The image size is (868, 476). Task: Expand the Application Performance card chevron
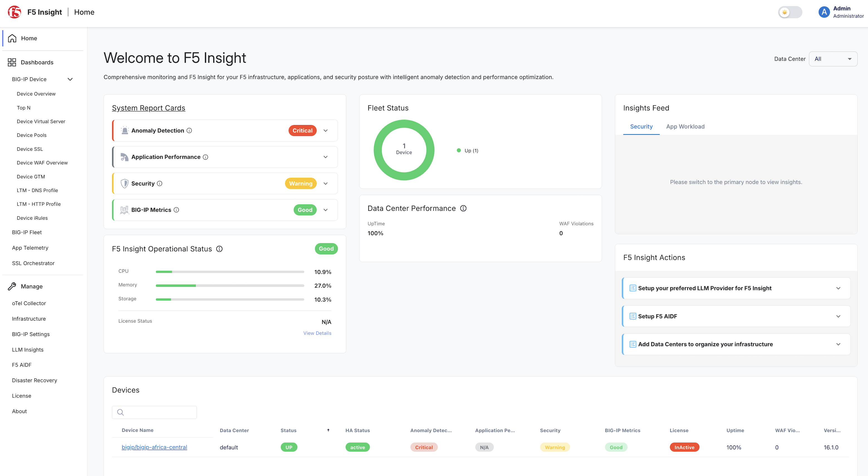325,157
